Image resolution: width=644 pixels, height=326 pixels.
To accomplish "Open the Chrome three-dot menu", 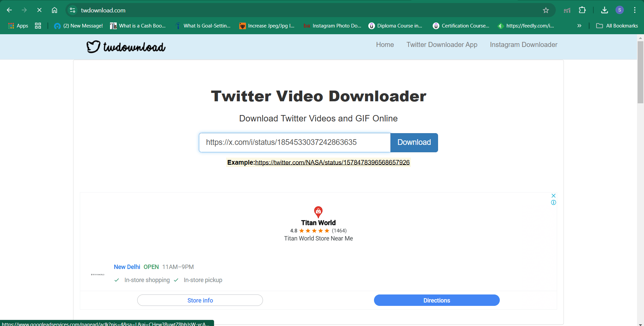I will coord(635,10).
